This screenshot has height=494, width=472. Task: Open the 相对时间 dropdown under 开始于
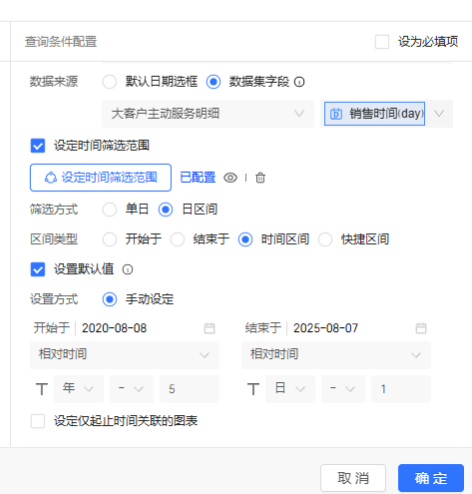125,355
